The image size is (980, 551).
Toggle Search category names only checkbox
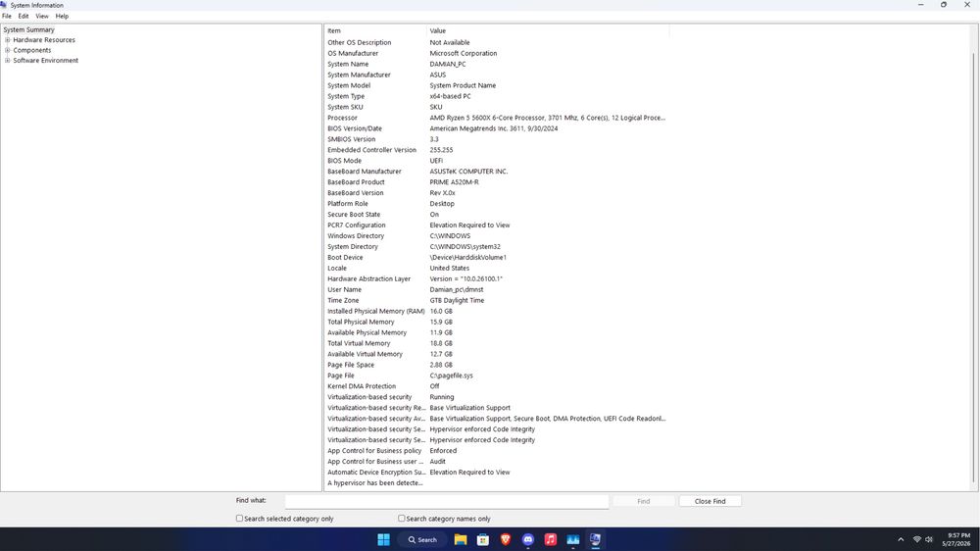pos(401,519)
